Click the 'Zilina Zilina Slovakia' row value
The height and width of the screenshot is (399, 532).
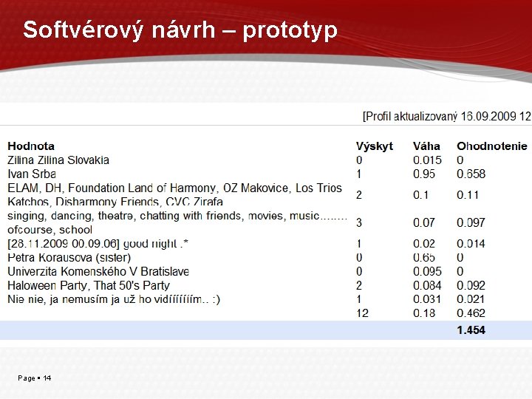[58, 160]
